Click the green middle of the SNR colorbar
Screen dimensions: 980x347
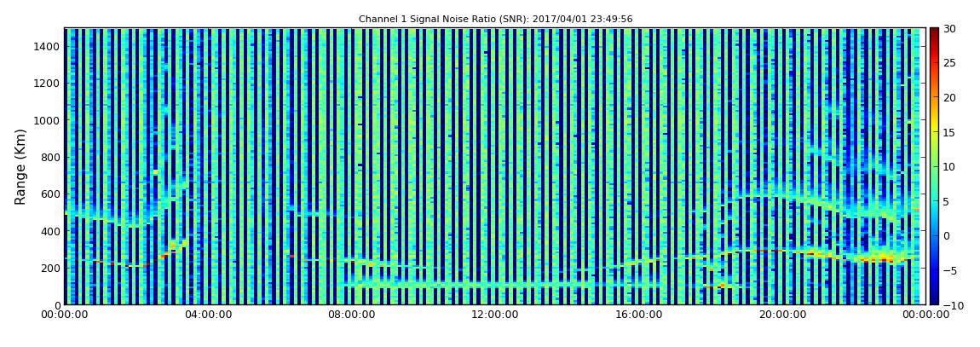tap(934, 166)
